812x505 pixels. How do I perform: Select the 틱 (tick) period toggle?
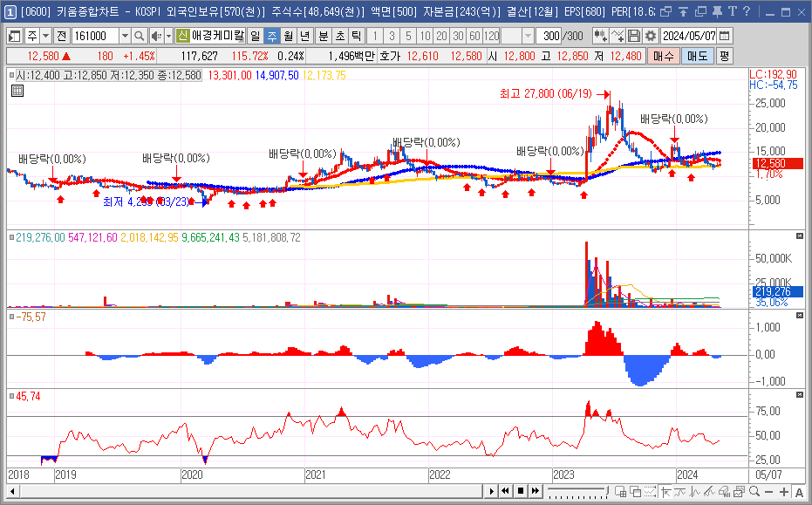pyautogui.click(x=356, y=36)
